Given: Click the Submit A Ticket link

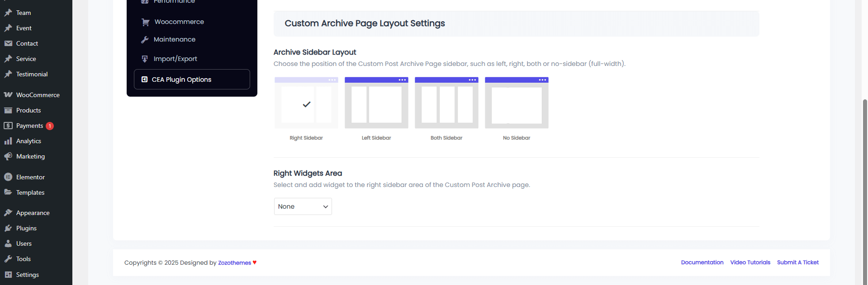Looking at the screenshot, I should [797, 262].
